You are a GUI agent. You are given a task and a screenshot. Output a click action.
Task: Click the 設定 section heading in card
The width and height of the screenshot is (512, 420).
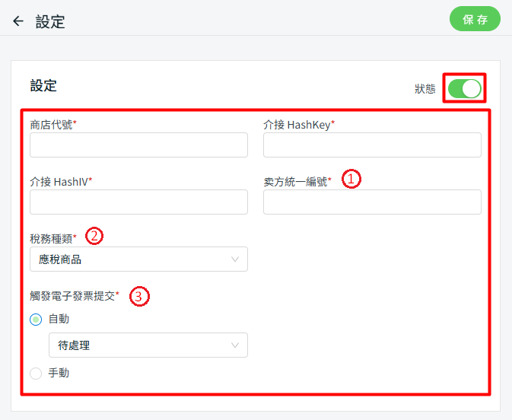tap(43, 85)
